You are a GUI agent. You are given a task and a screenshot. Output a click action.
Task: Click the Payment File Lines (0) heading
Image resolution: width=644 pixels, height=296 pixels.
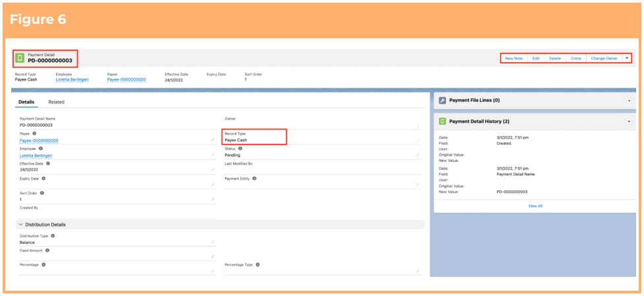474,100
